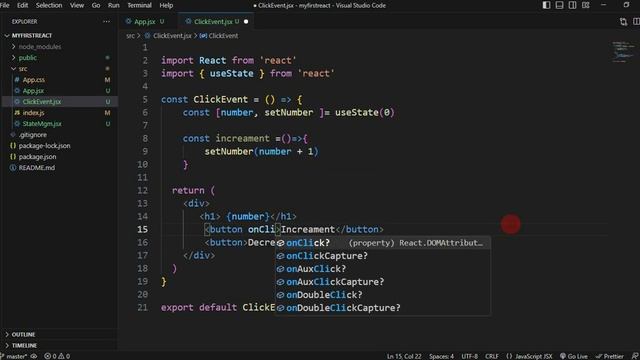This screenshot has width=640, height=360.
Task: Collapse the src folder
Action: click(x=59, y=69)
